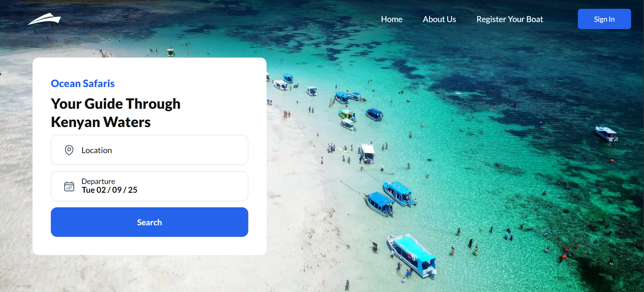644x292 pixels.
Task: Go to the Home page
Action: coord(392,19)
